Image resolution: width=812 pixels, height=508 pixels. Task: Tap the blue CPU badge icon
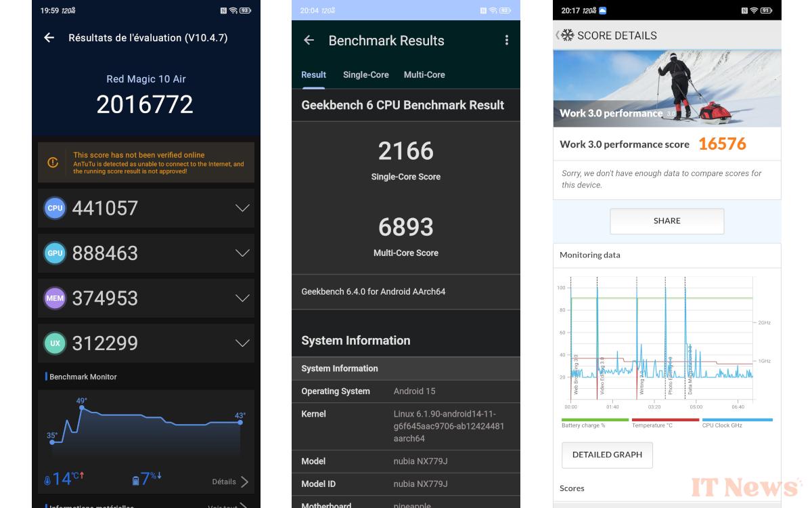[55, 208]
